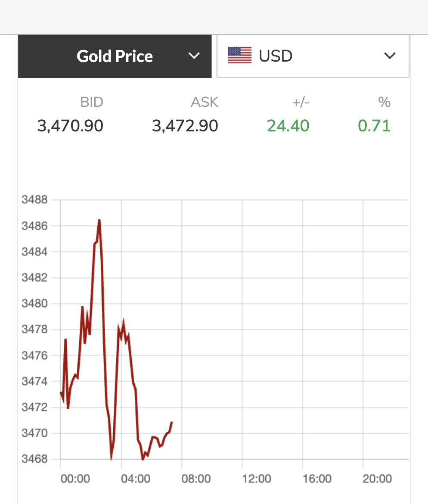Click the chevron beside USD
Viewport: 428px width, 504px height.
click(x=389, y=56)
